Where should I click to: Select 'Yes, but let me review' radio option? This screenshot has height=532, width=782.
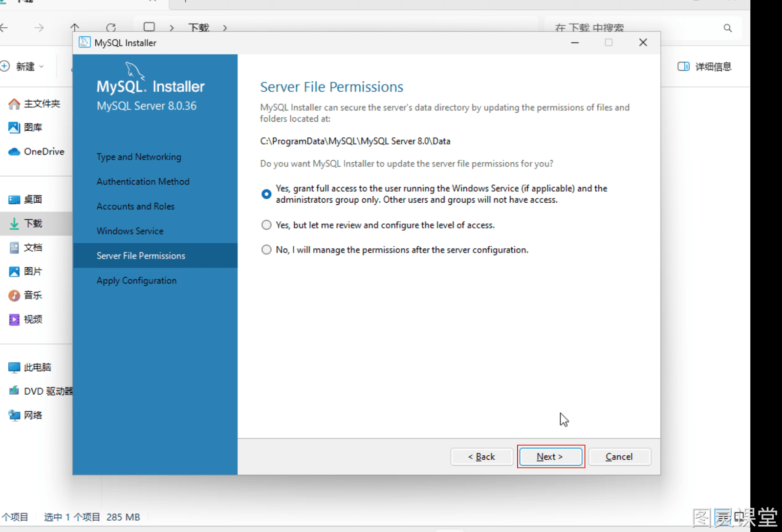(266, 225)
